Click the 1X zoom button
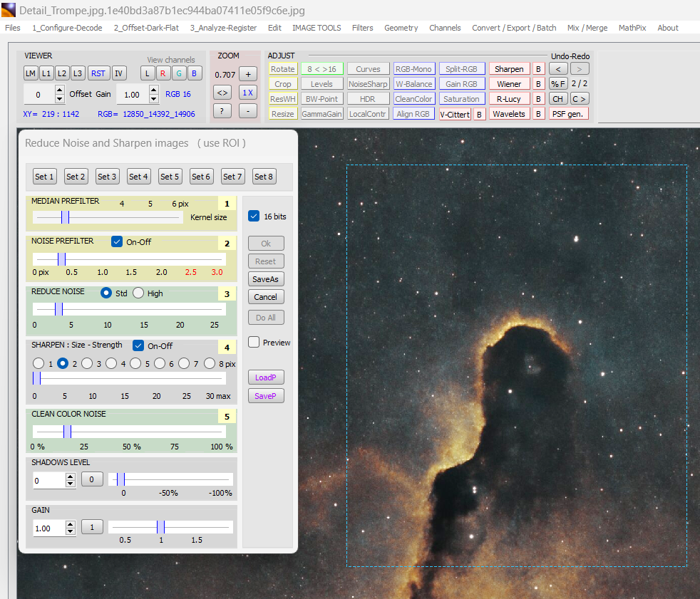Screen dimensions: 700x599 (x=247, y=92)
